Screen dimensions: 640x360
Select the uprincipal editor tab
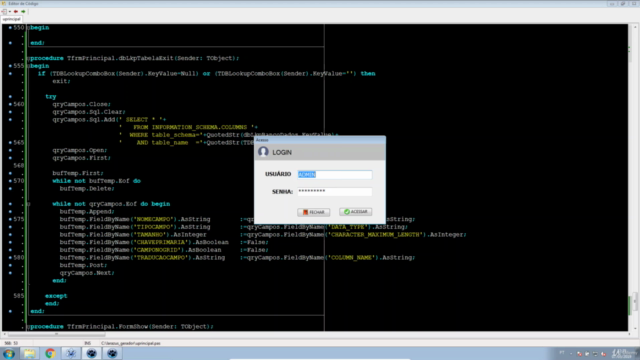click(x=11, y=19)
